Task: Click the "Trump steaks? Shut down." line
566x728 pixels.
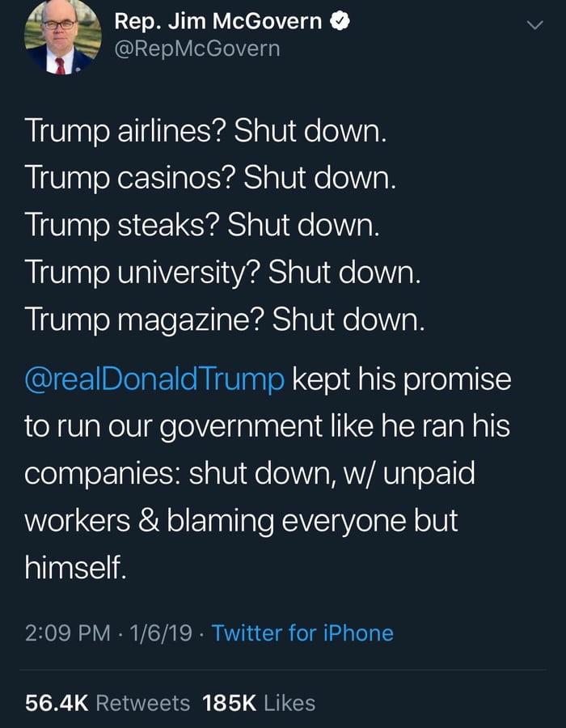Action: 201,225
